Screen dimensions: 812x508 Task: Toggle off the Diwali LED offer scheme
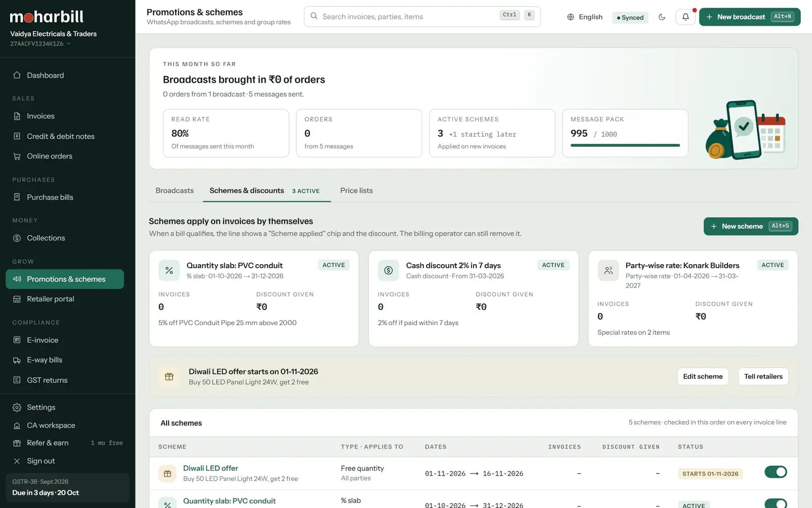(x=775, y=472)
